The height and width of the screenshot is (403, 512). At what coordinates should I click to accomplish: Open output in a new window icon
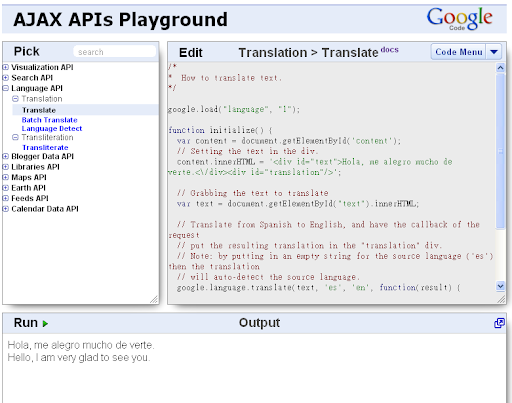tap(499, 323)
